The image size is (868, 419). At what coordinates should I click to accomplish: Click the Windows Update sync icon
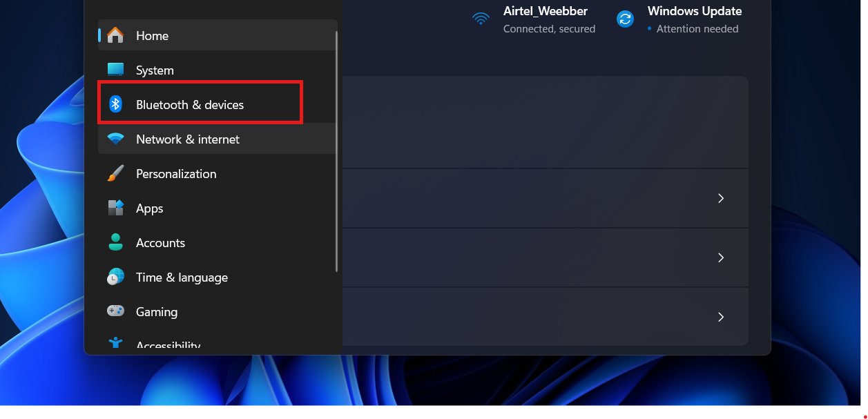click(x=625, y=19)
